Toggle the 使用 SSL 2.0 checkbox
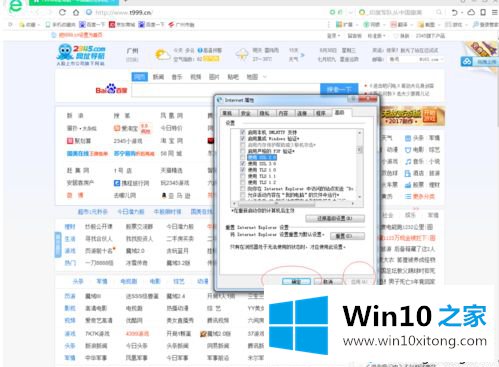This screenshot has height=367, width=499. coord(243,157)
